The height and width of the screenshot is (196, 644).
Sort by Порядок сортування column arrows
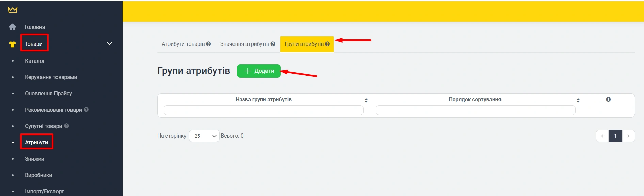pos(578,100)
